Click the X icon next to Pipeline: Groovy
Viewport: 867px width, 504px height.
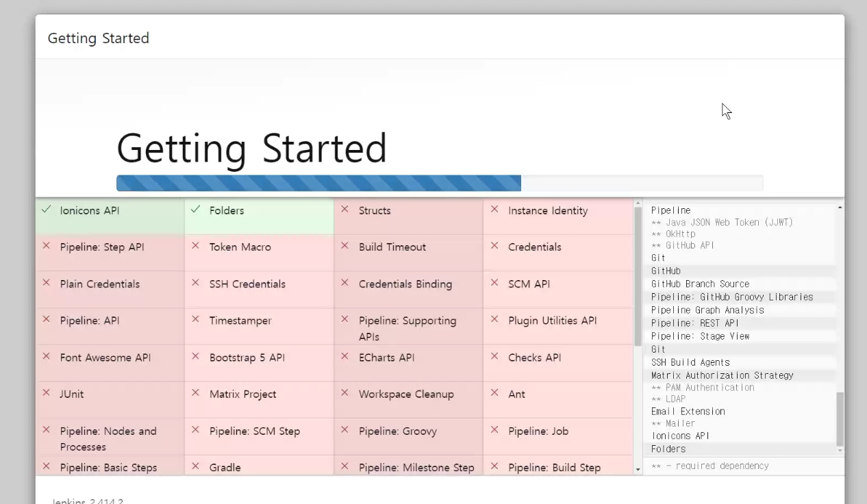coord(344,430)
